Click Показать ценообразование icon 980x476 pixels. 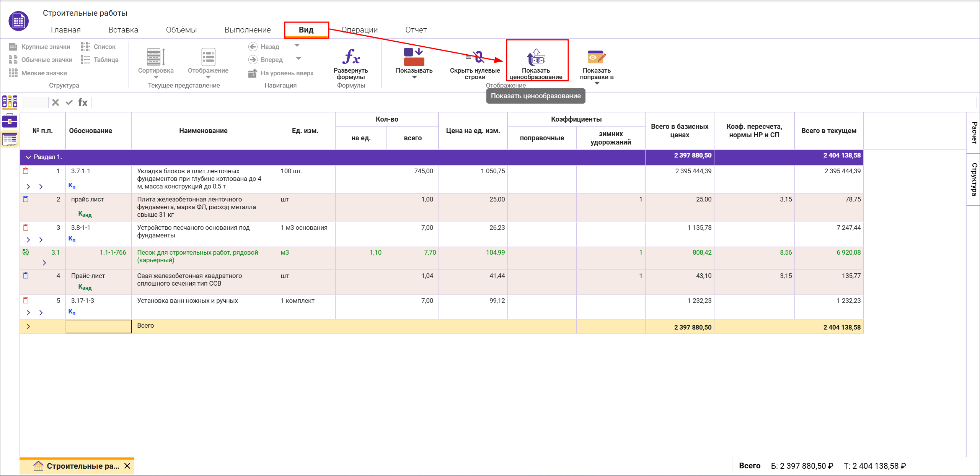(x=536, y=57)
